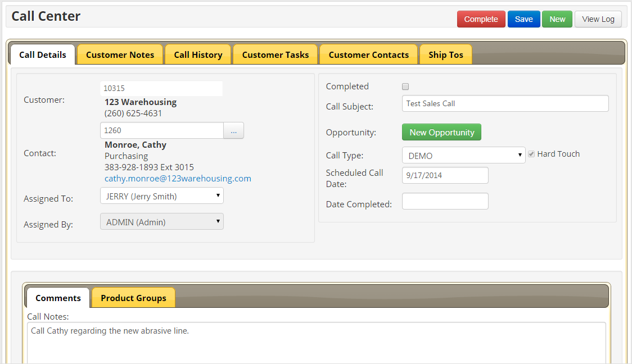This screenshot has width=632, height=364.
Task: Open the Call History tab
Action: pyautogui.click(x=198, y=54)
